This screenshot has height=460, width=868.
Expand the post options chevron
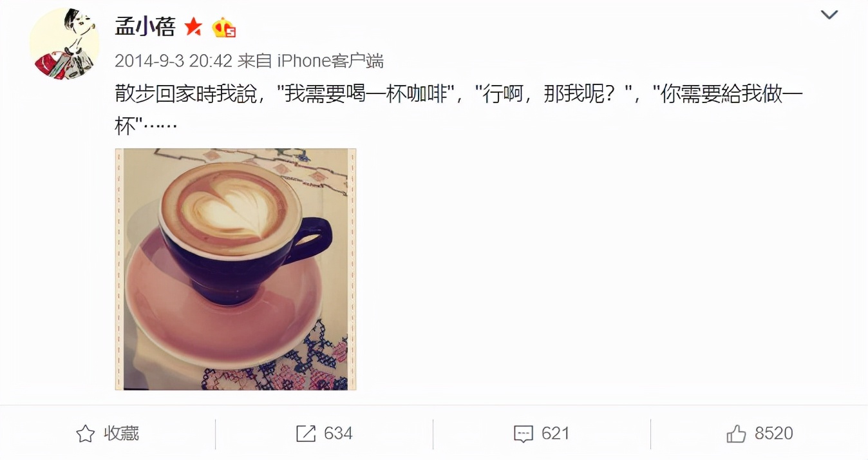coord(829,14)
